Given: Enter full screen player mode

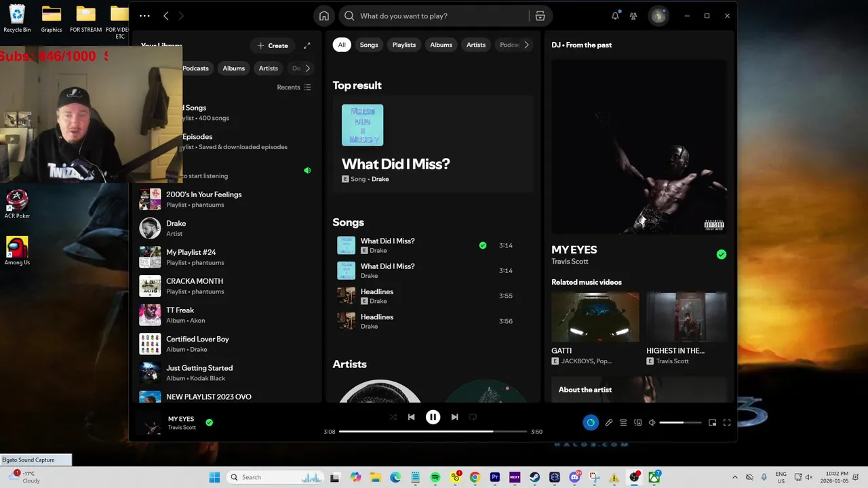Looking at the screenshot, I should [727, 422].
